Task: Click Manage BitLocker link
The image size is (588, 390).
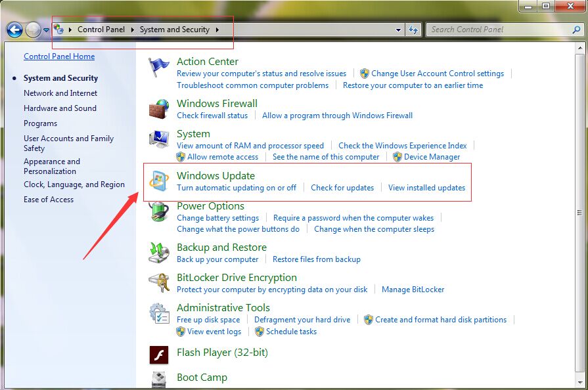Action: click(x=413, y=290)
